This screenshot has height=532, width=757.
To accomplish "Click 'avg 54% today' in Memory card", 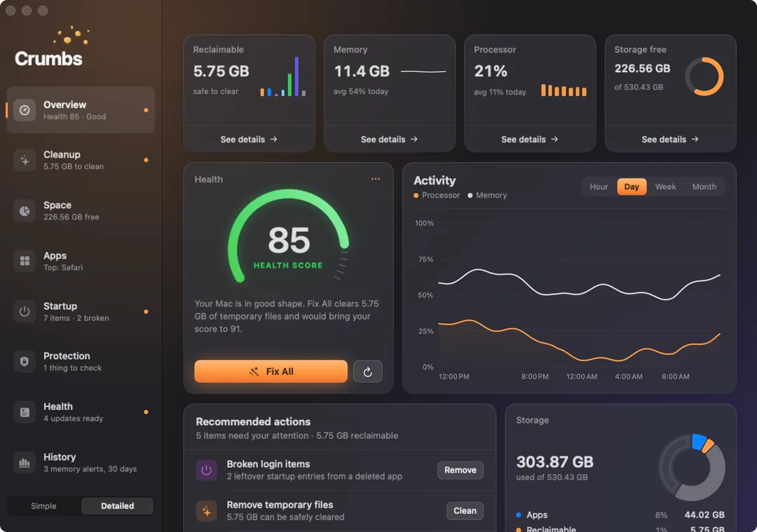I will click(x=361, y=91).
